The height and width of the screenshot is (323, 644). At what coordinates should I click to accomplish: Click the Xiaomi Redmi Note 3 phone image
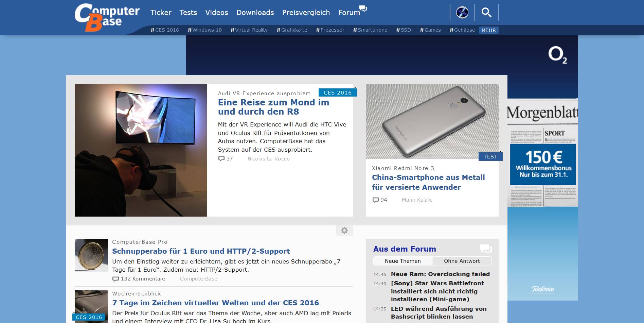[432, 121]
